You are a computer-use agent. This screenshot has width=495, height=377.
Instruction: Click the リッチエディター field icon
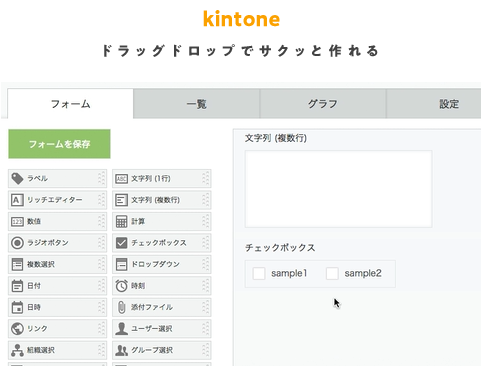pyautogui.click(x=17, y=200)
